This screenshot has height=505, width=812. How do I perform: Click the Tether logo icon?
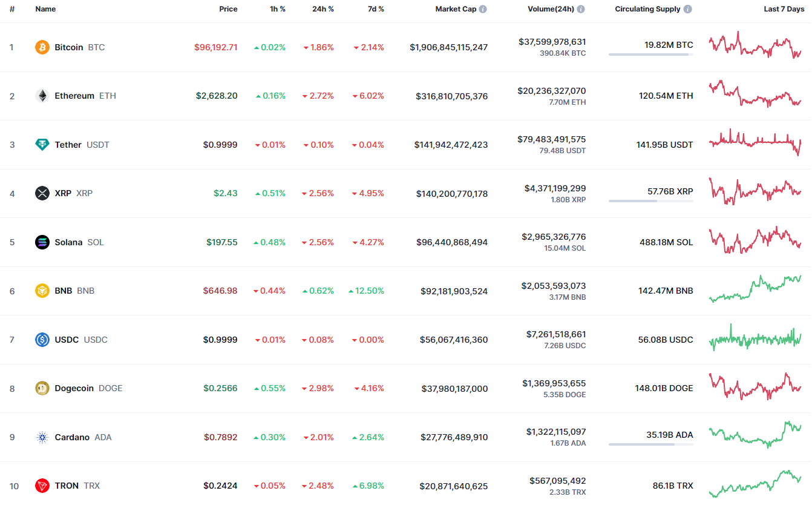tap(42, 145)
